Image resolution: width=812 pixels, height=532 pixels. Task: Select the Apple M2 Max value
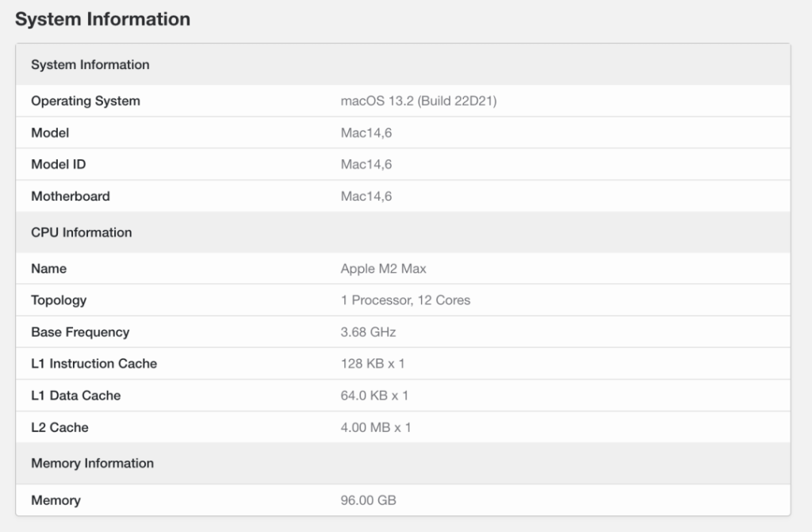[383, 269]
